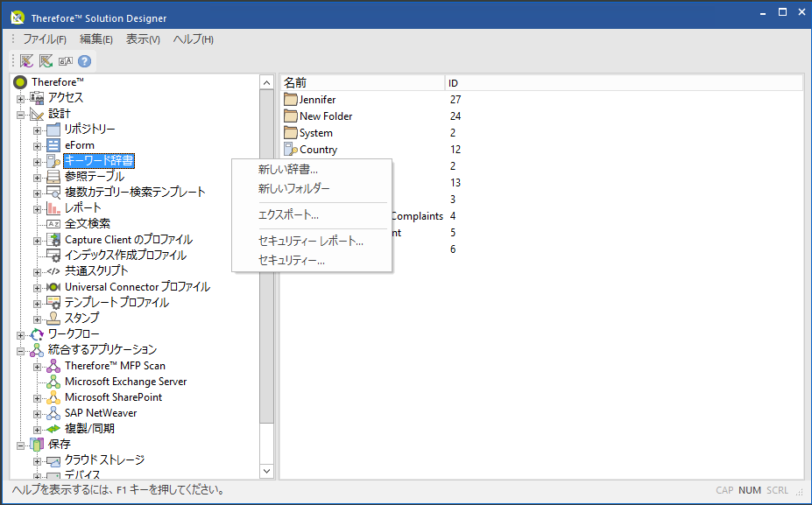The image size is (812, 505).
Task: Click the 全文検索 A-Z icon
Action: [x=53, y=223]
